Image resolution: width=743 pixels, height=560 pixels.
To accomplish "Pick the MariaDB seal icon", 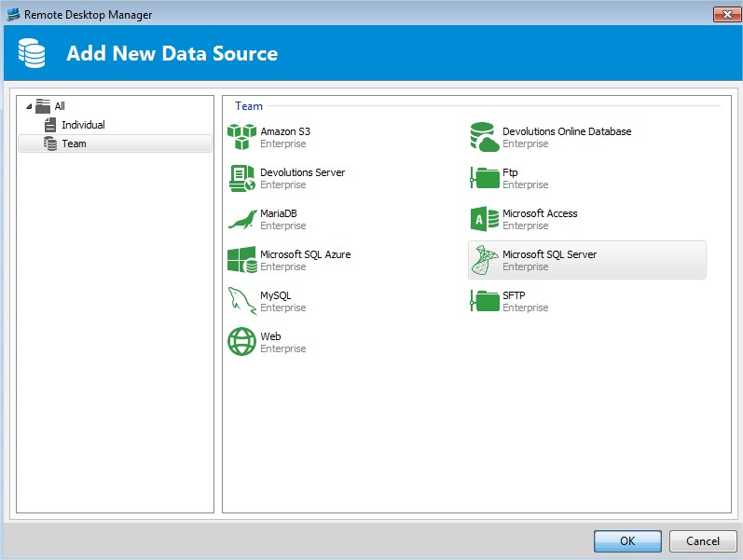I will (241, 219).
